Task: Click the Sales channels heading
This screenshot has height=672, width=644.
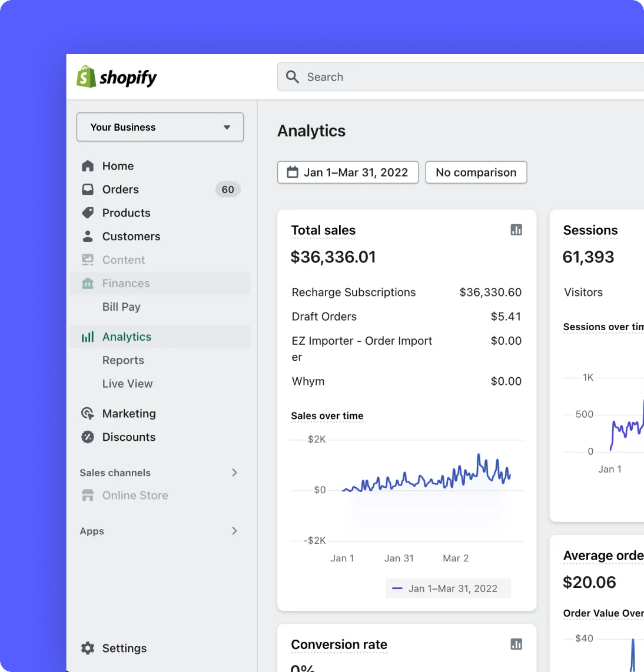Action: [115, 473]
